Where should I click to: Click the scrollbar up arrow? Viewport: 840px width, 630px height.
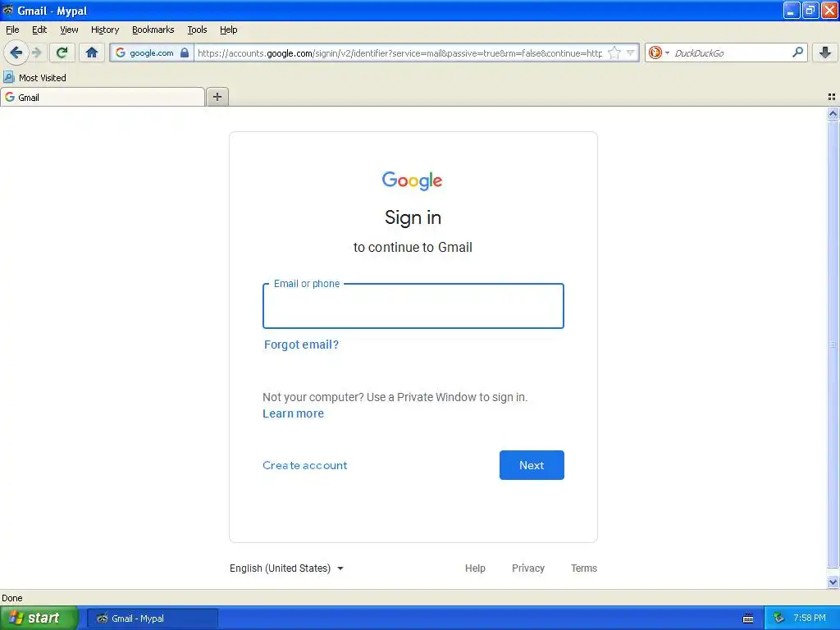833,113
